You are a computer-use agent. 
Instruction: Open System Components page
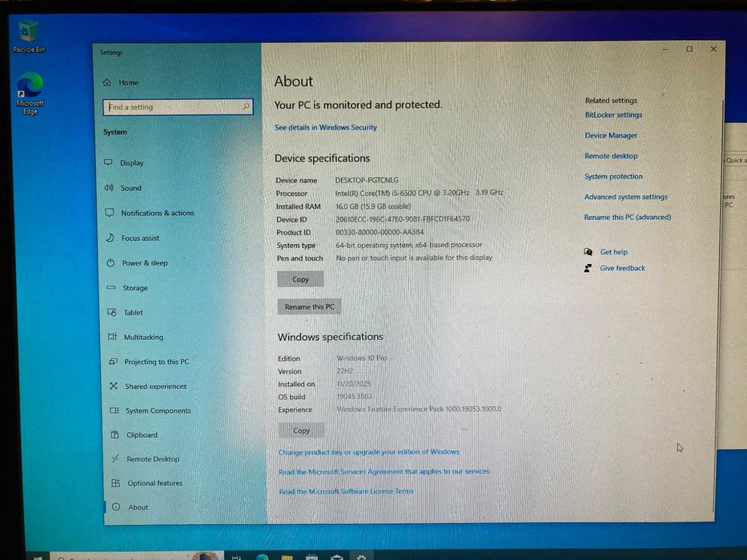[151, 410]
